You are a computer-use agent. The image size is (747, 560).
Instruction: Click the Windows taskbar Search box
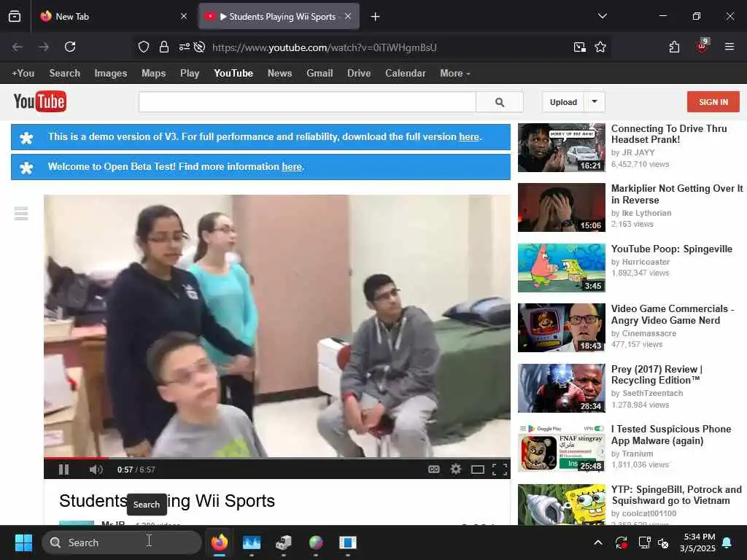click(122, 542)
